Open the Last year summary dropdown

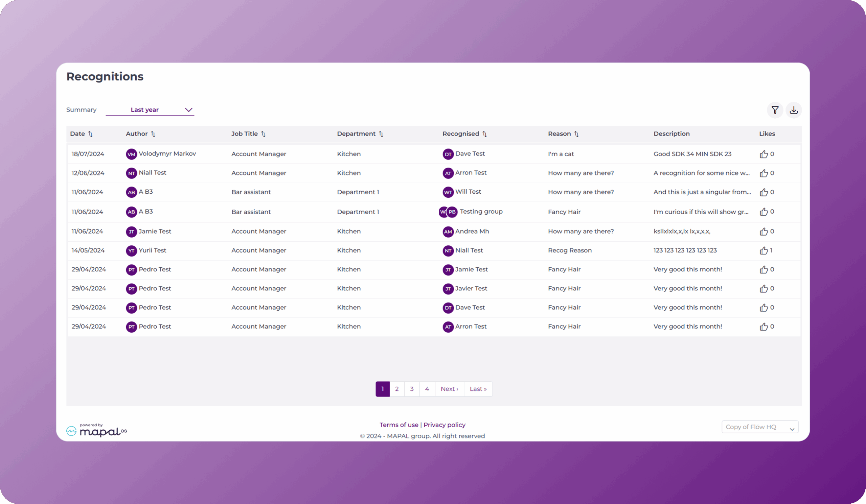click(x=150, y=110)
